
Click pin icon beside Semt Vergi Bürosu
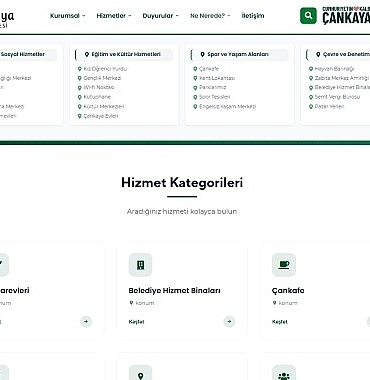311,97
